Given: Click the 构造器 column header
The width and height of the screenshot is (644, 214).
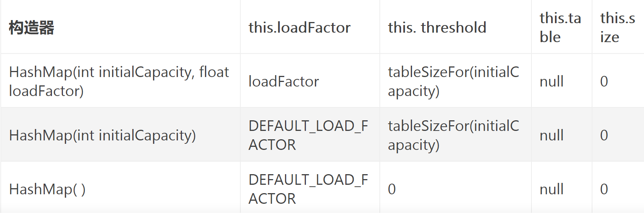Looking at the screenshot, I should click(31, 28).
